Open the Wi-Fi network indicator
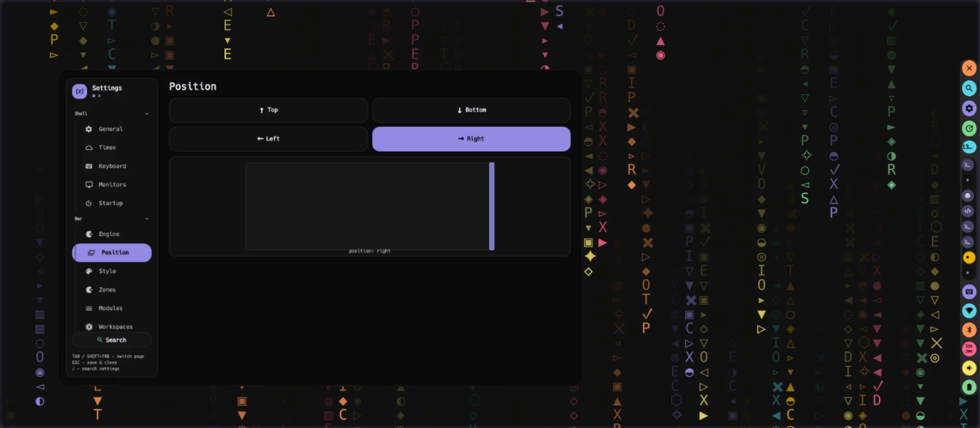 pos(969,311)
